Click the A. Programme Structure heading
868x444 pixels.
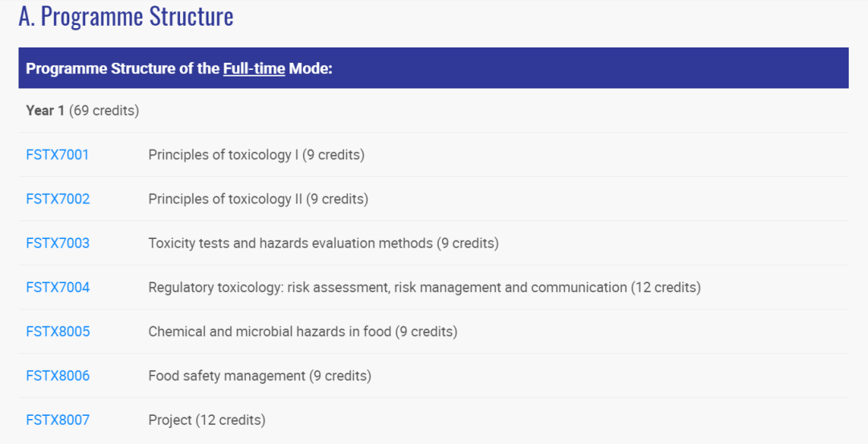pos(126,17)
